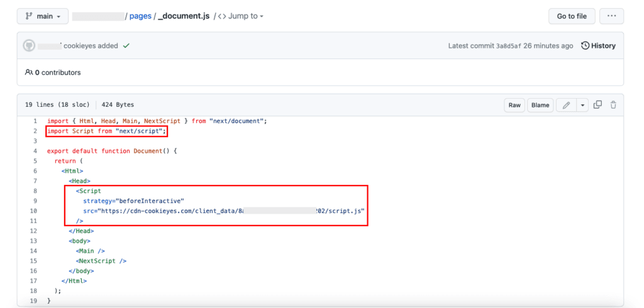The image size is (644, 308).
Task: Copy raw contents with the copy icon
Action: tap(598, 105)
